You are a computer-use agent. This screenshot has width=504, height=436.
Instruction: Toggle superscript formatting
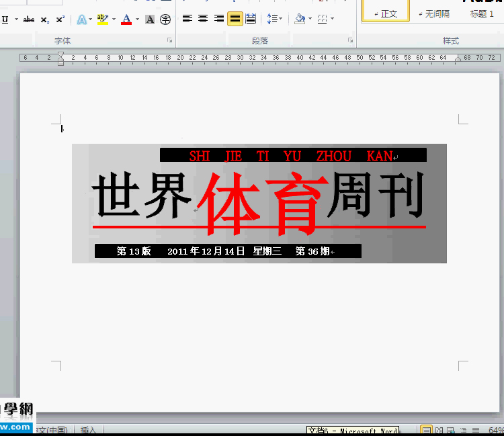click(x=60, y=19)
